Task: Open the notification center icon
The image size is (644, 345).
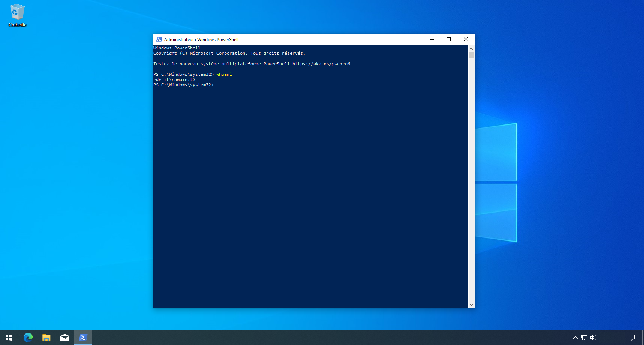Action: [x=632, y=337]
